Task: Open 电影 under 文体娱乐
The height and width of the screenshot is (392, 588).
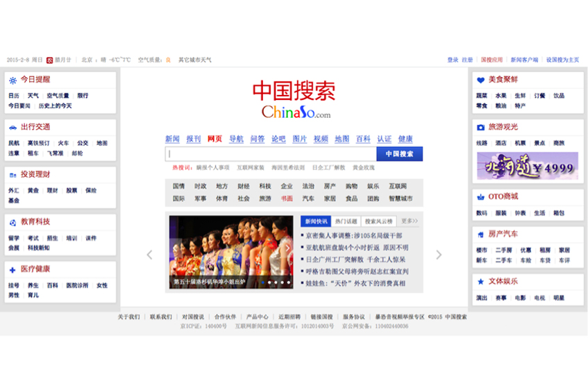Action: (520, 298)
